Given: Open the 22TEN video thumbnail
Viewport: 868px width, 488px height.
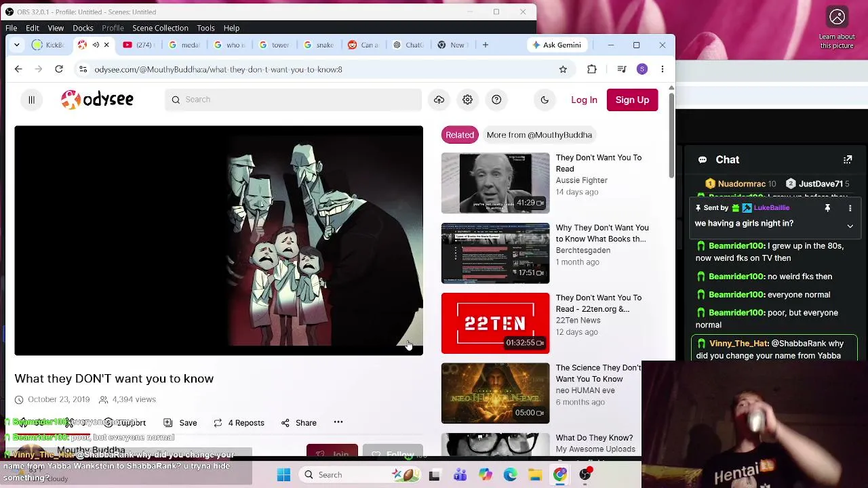Looking at the screenshot, I should tap(495, 323).
